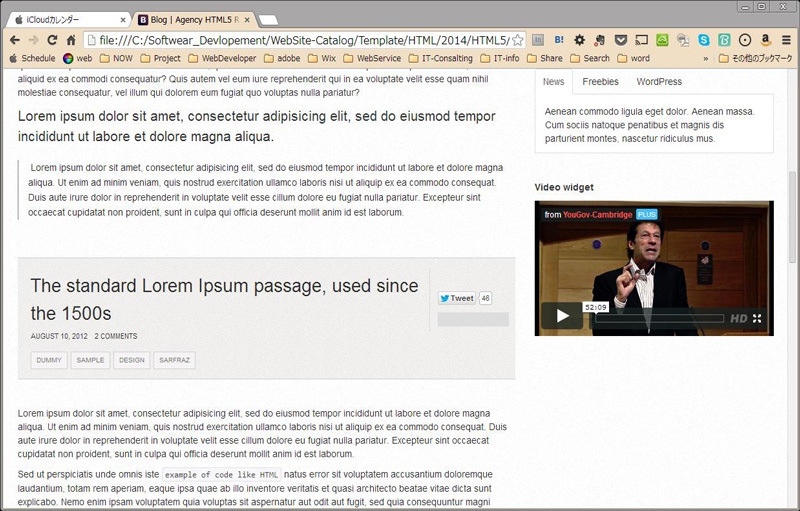This screenshot has height=511, width=800.
Task: Open the Amazon extension
Action: 765,40
